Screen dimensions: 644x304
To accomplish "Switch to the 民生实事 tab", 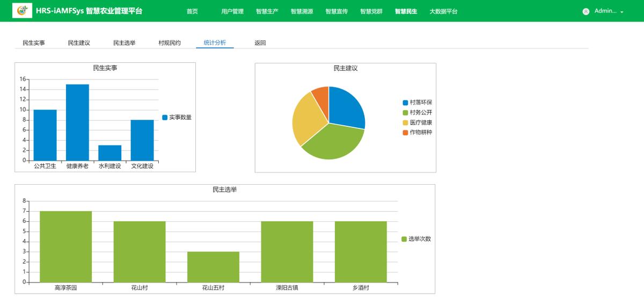I will tap(34, 43).
